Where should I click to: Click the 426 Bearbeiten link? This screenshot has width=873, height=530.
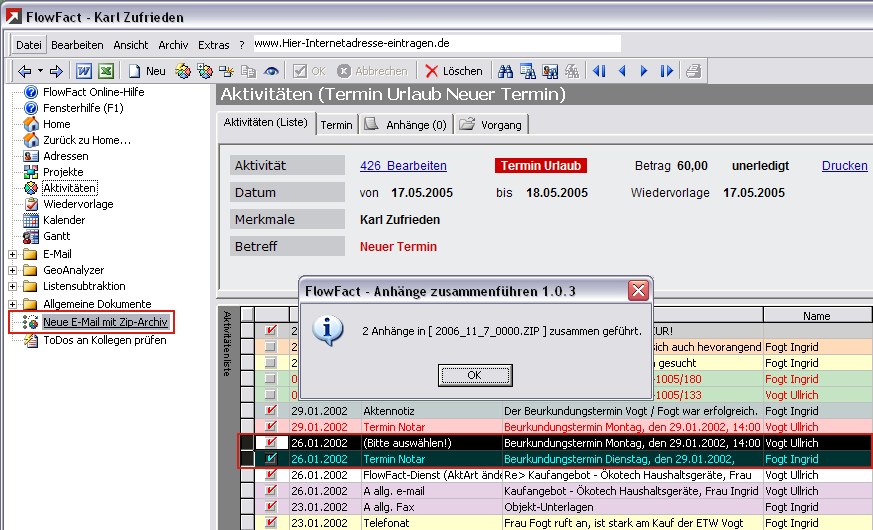[403, 166]
